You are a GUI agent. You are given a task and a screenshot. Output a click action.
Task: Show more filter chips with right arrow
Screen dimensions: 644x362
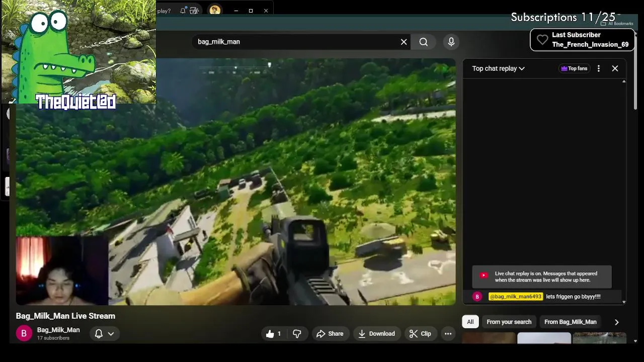coord(616,322)
